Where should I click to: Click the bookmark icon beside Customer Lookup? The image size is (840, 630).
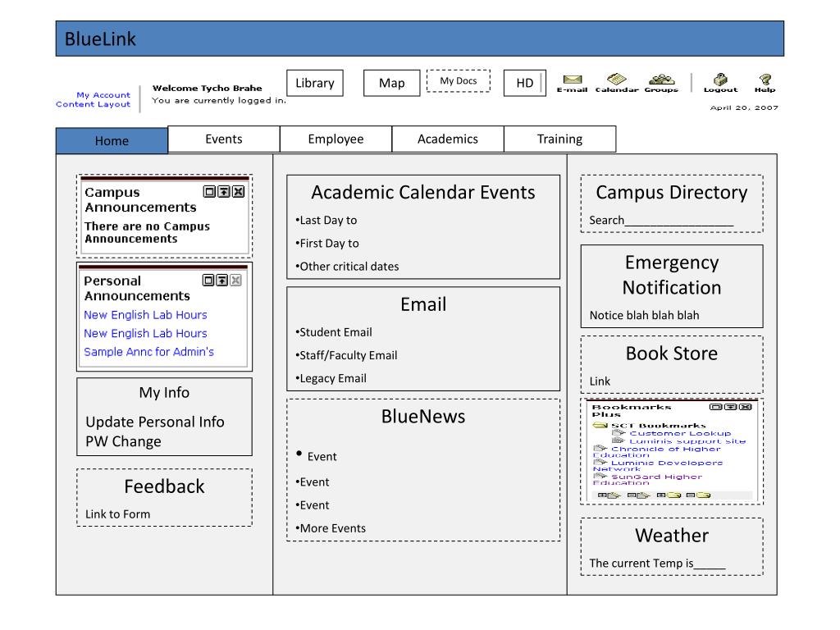619,433
